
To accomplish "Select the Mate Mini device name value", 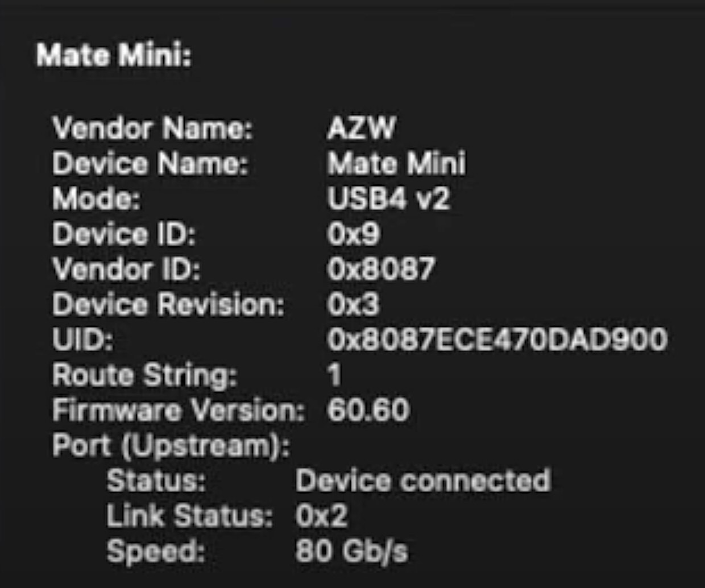I will point(396,164).
